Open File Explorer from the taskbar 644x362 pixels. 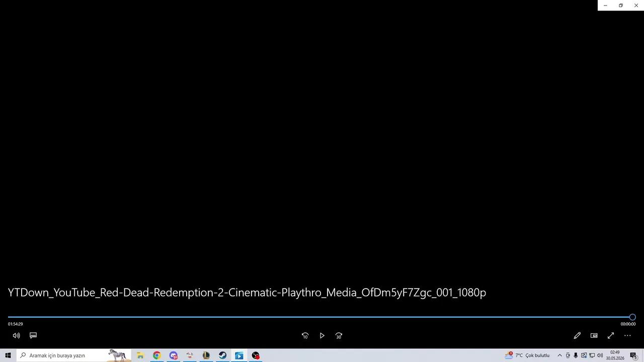tap(140, 355)
